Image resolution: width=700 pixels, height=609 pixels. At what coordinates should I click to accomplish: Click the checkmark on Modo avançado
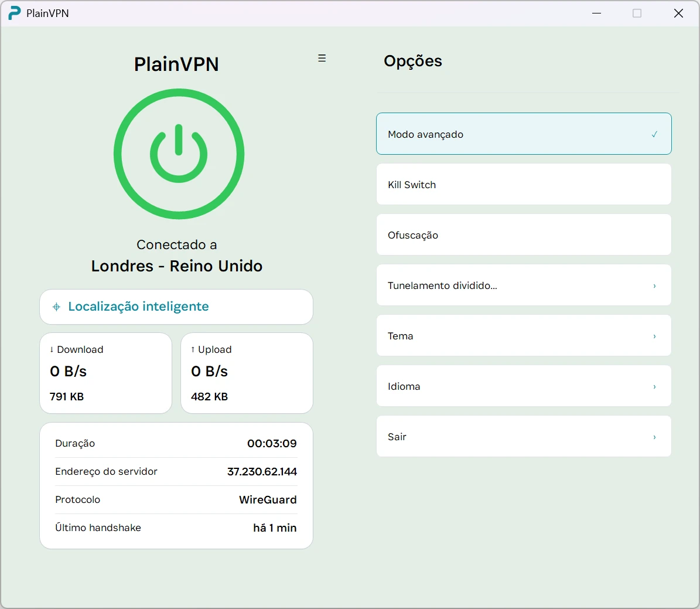654,134
